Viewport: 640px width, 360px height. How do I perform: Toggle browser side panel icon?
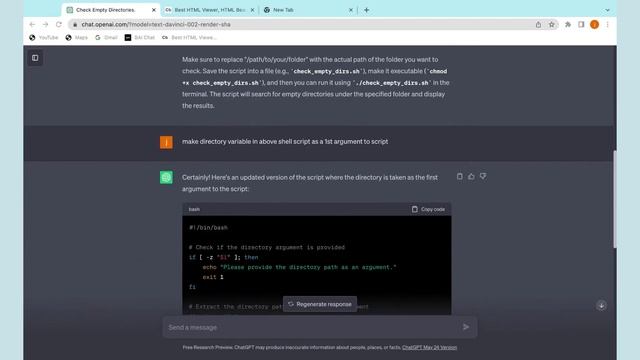coord(581,24)
